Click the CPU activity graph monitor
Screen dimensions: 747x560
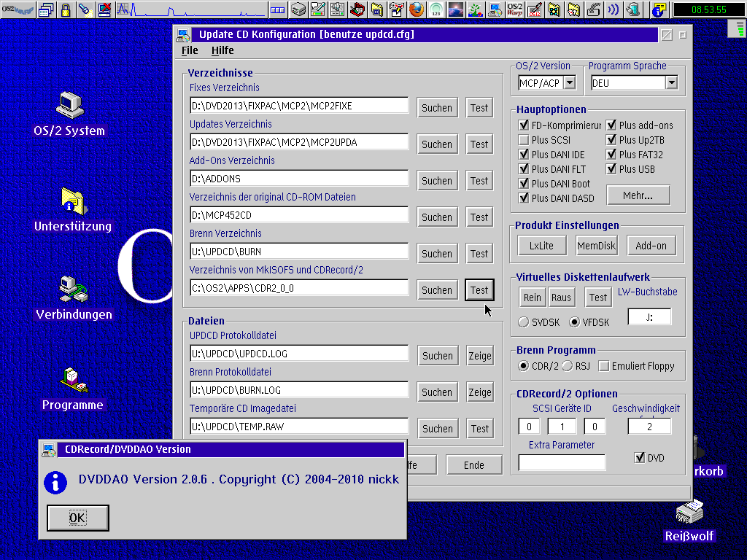(190, 9)
